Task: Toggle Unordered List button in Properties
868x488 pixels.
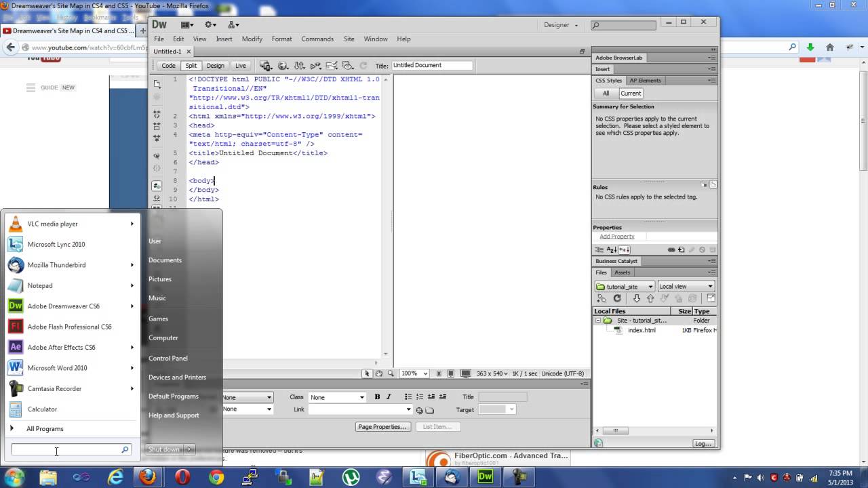Action: click(x=408, y=397)
